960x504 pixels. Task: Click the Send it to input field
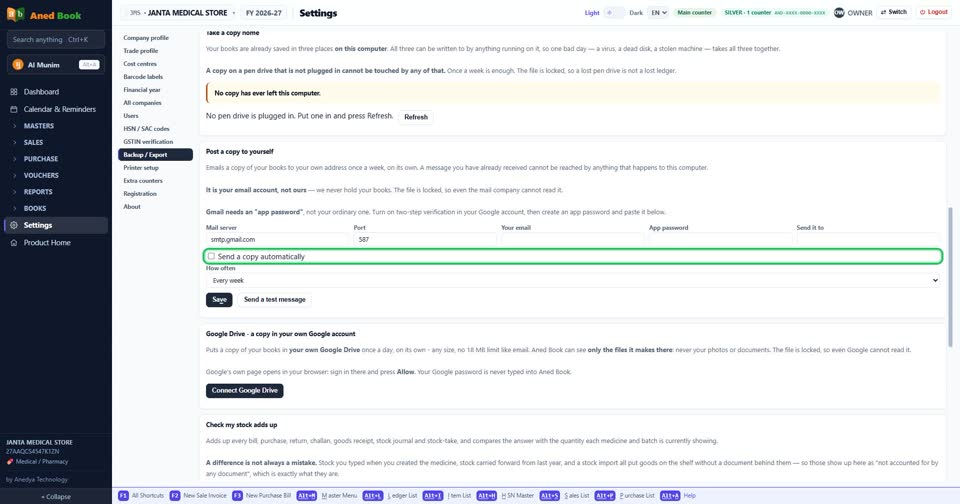(868, 239)
